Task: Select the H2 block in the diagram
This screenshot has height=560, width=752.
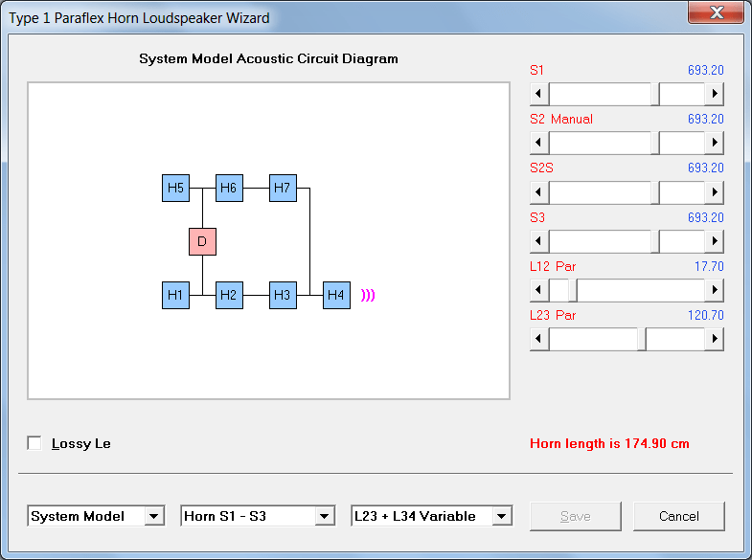Action: 229,295
